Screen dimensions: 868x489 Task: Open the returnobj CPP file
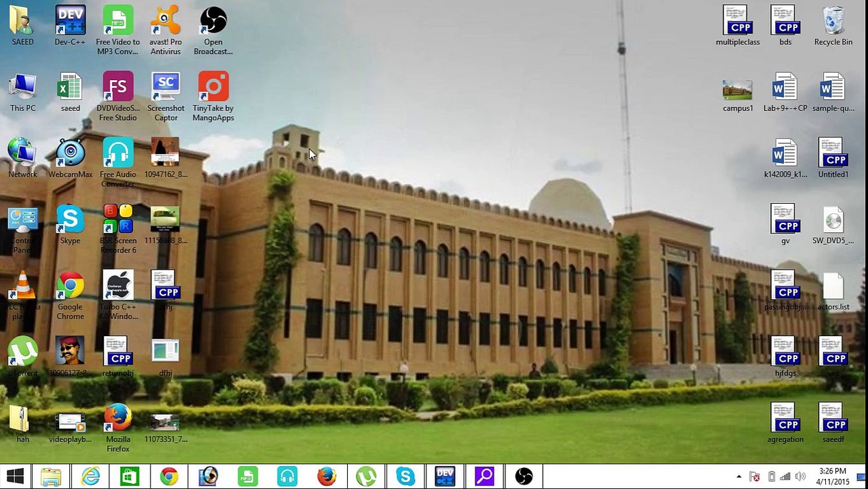click(x=117, y=357)
